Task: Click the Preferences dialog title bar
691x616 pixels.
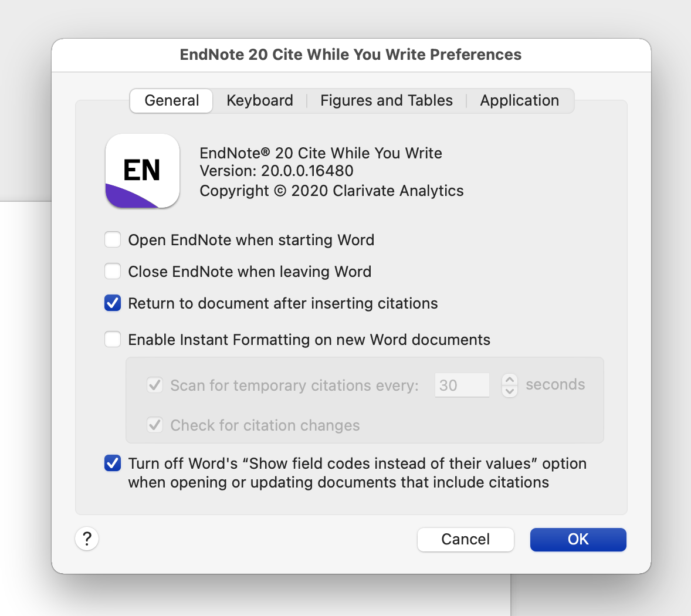Action: (x=351, y=55)
